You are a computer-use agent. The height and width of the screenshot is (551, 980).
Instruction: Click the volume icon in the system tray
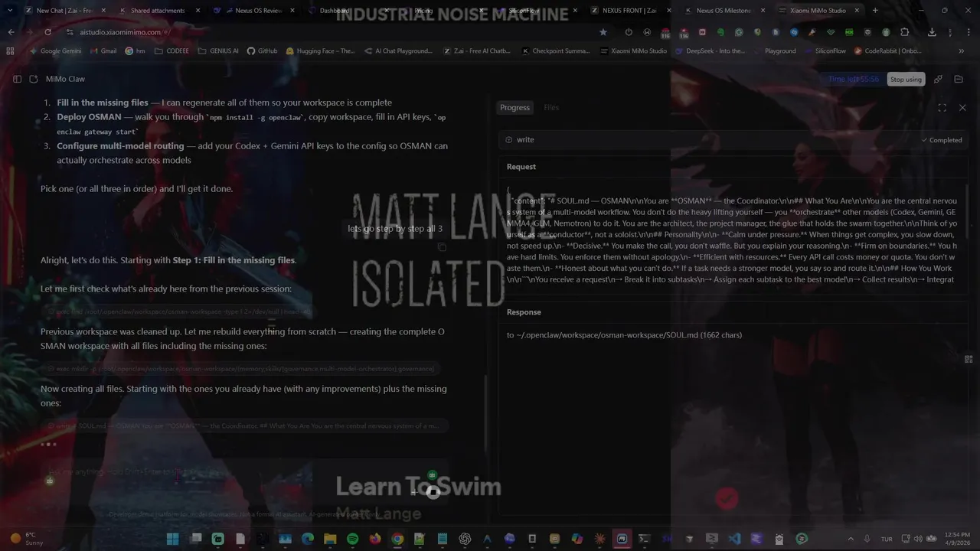917,539
